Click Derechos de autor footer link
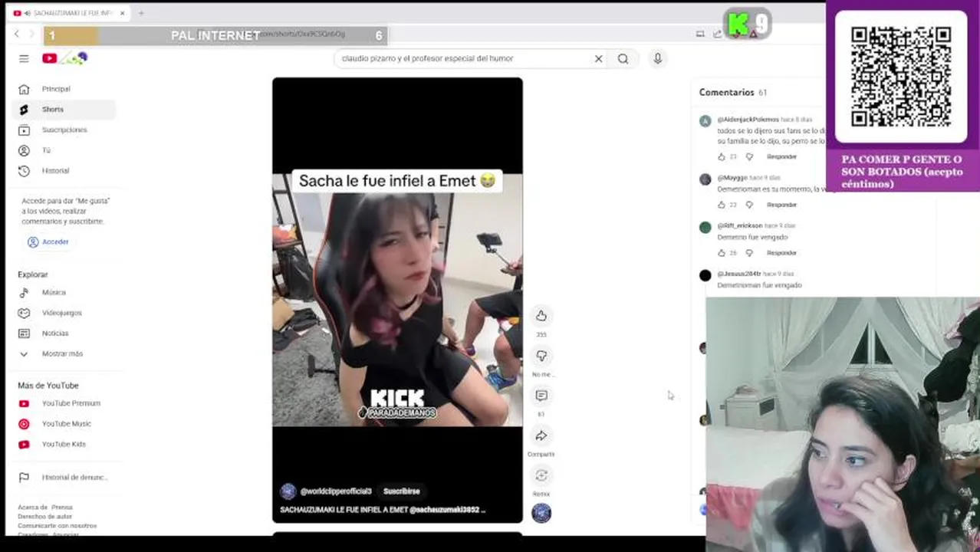The width and height of the screenshot is (980, 552). pyautogui.click(x=44, y=517)
